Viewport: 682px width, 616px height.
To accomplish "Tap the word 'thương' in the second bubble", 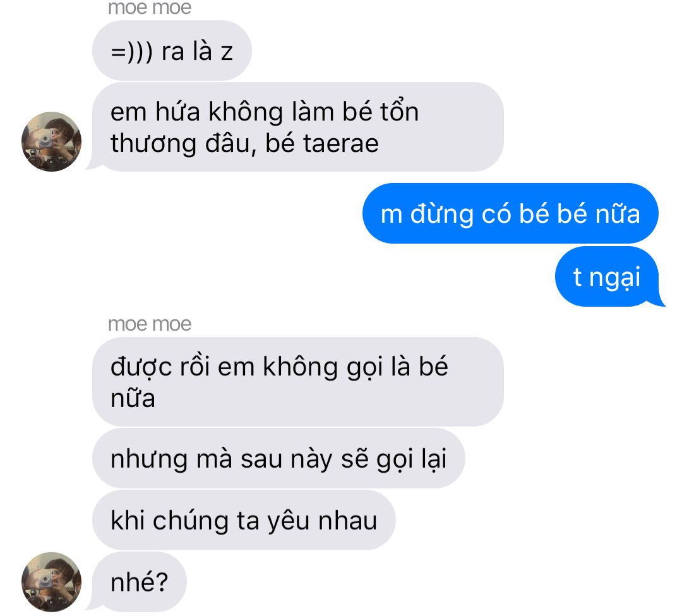I will [x=153, y=145].
